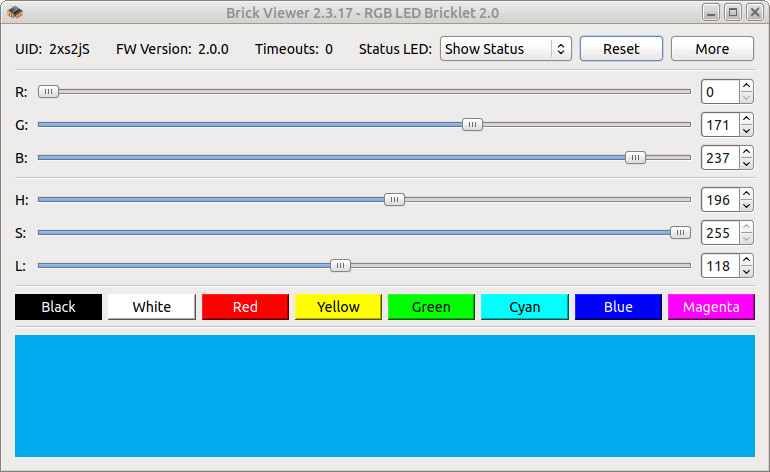Click the H hue slider handle

[x=395, y=200]
